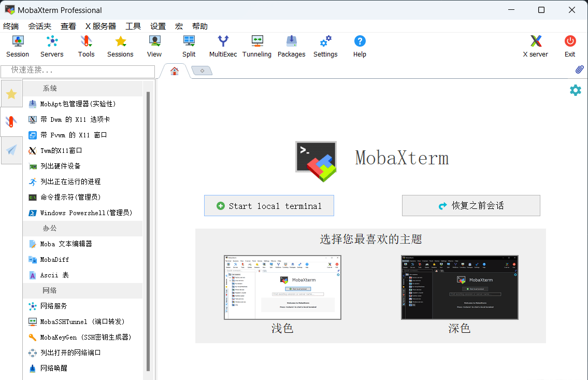Select 列出正在运行的进程 tool
Viewport: 588px width, 380px height.
pos(82,181)
